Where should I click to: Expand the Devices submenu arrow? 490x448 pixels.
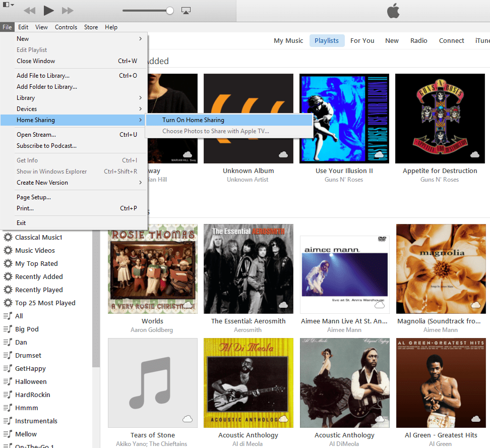click(x=140, y=109)
